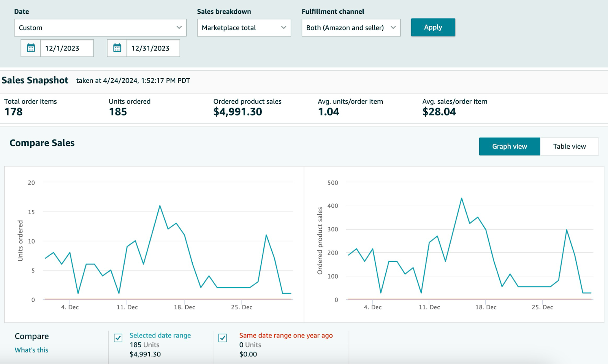Click the Avg. units/order item value 1.04
Viewport: 608px width, 364px height.
328,112
